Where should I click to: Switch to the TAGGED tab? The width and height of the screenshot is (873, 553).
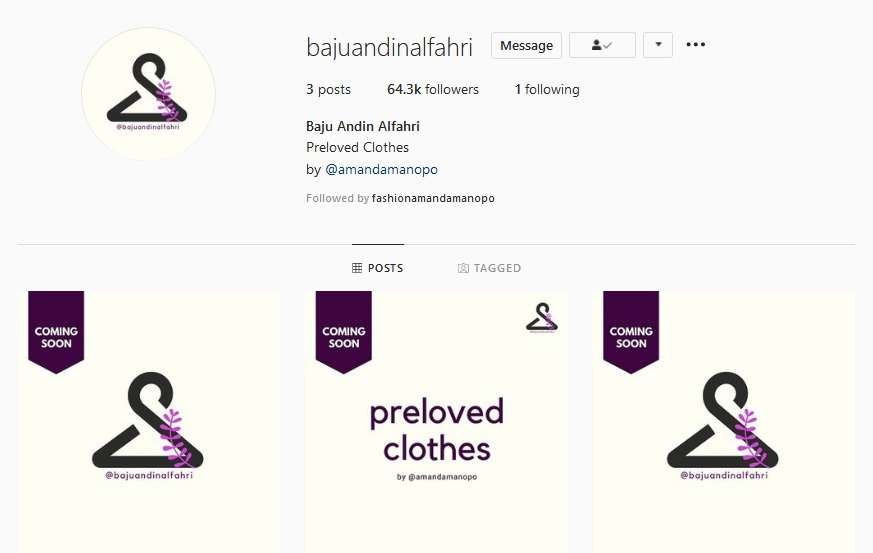489,268
